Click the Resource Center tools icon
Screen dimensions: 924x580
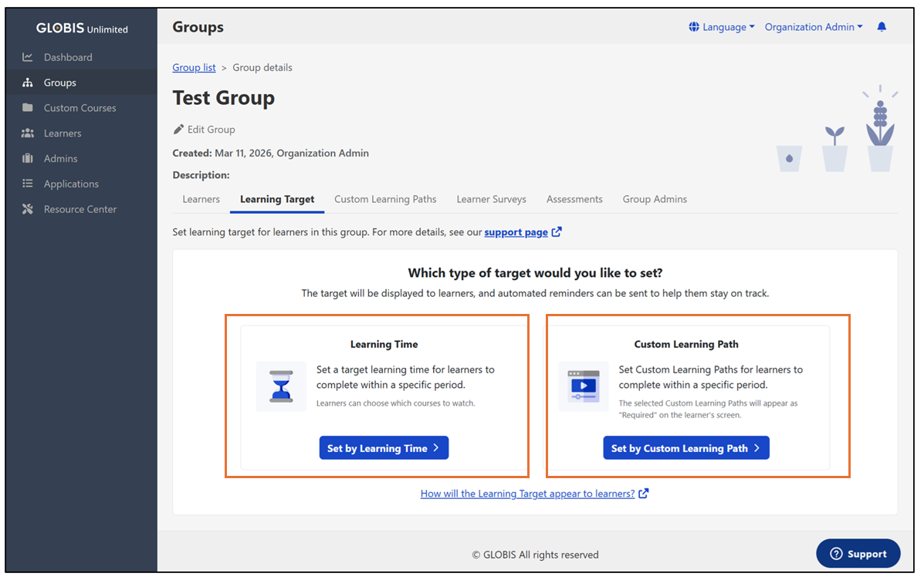[x=27, y=209]
